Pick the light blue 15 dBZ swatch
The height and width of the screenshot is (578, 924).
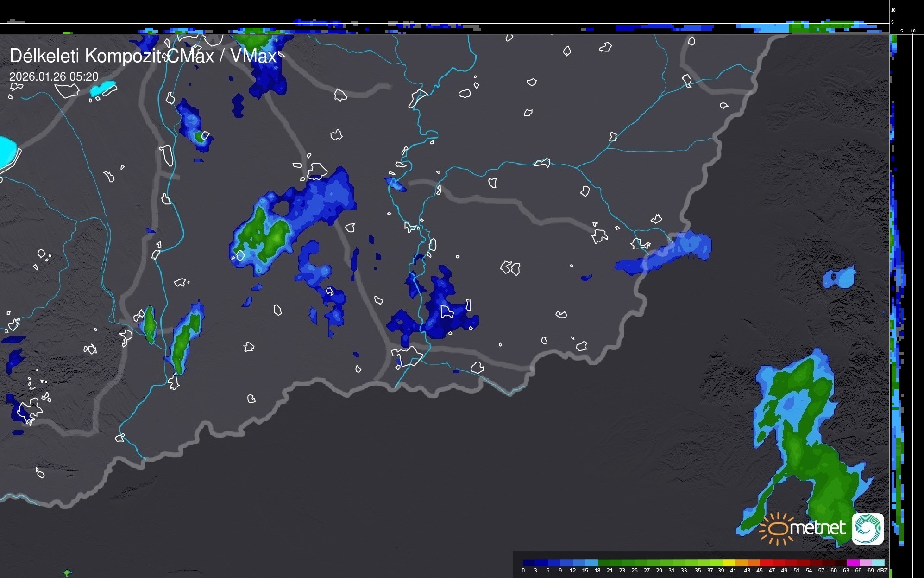[x=591, y=563]
